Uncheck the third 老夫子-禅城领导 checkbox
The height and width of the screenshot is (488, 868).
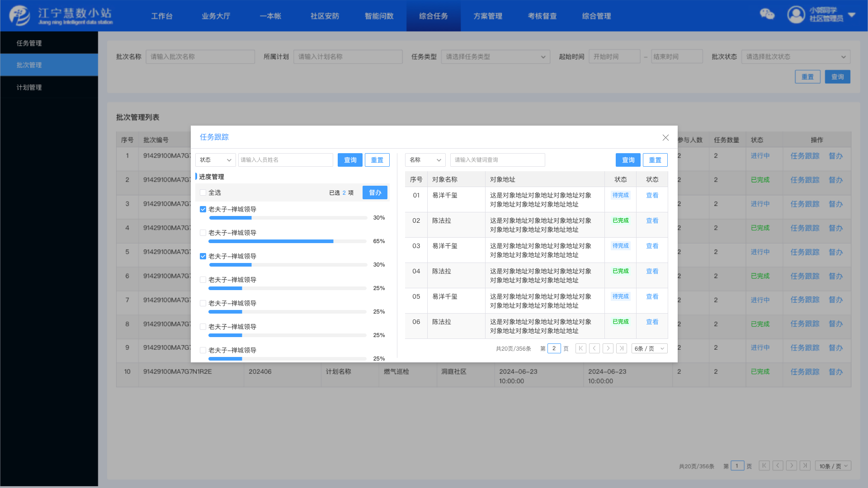[x=203, y=256]
